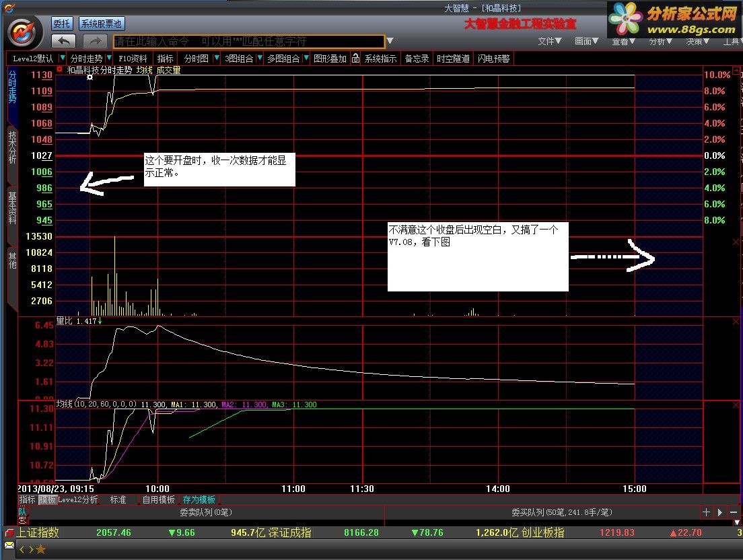Open the mail envelope icon in status bar

point(9,546)
